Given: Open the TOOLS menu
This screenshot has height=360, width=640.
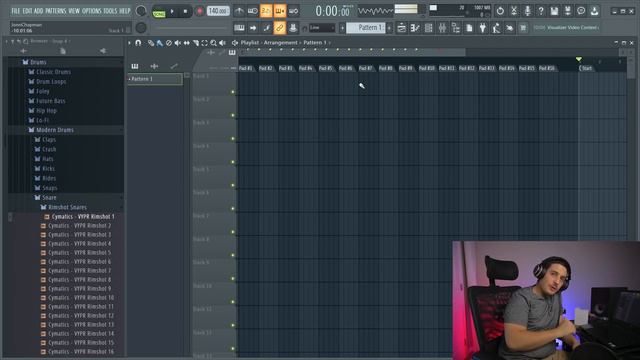Looking at the screenshot, I should coord(110,11).
